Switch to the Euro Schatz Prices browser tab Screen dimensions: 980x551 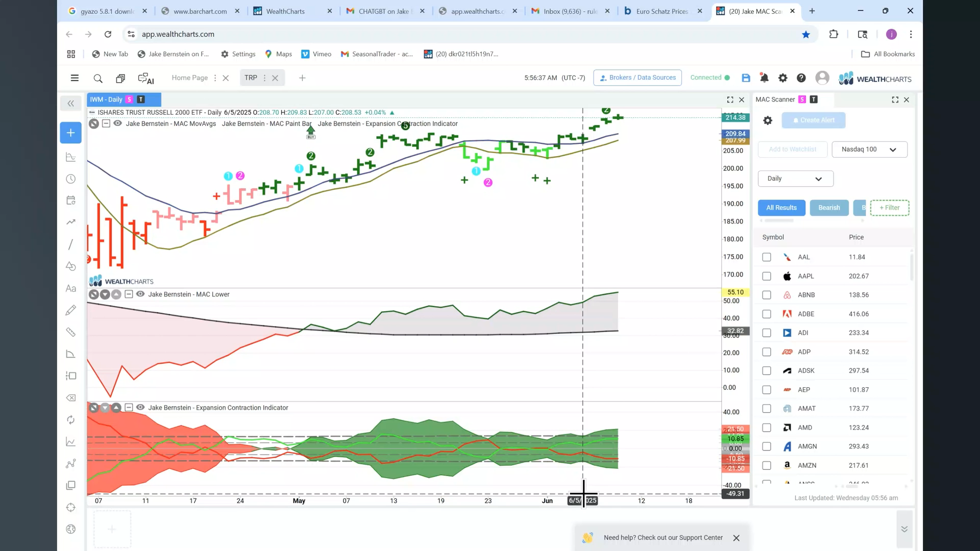tap(662, 11)
